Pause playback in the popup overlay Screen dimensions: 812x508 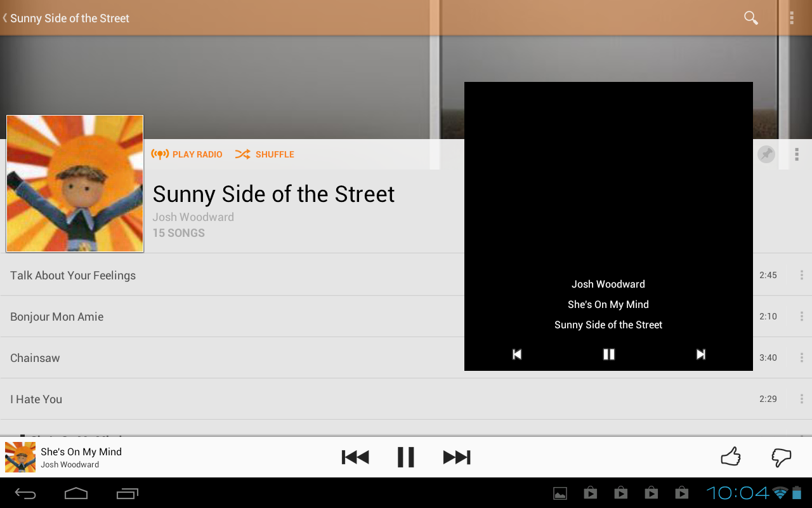point(608,354)
